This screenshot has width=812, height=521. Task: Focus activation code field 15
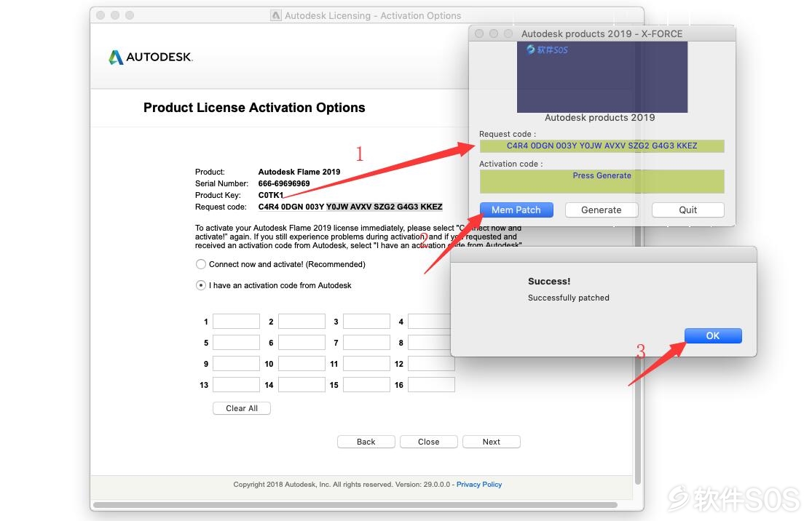click(366, 384)
